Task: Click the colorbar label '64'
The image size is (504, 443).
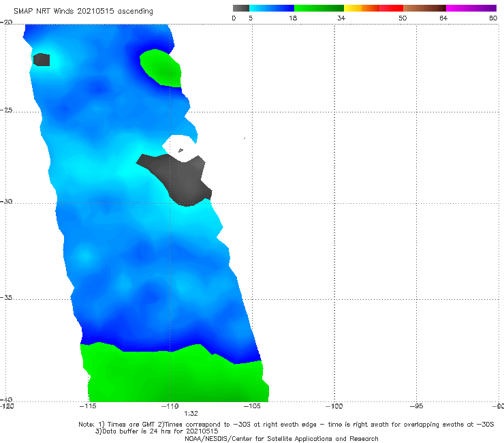Action: [x=443, y=18]
